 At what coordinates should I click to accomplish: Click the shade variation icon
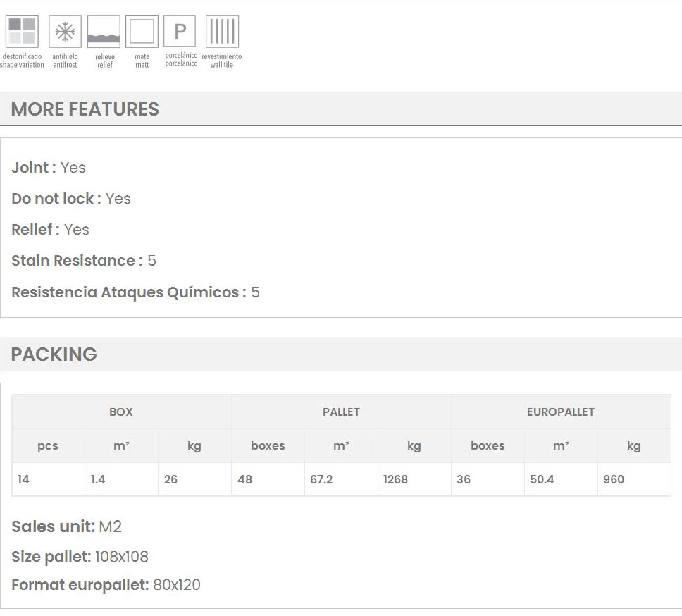pyautogui.click(x=22, y=32)
